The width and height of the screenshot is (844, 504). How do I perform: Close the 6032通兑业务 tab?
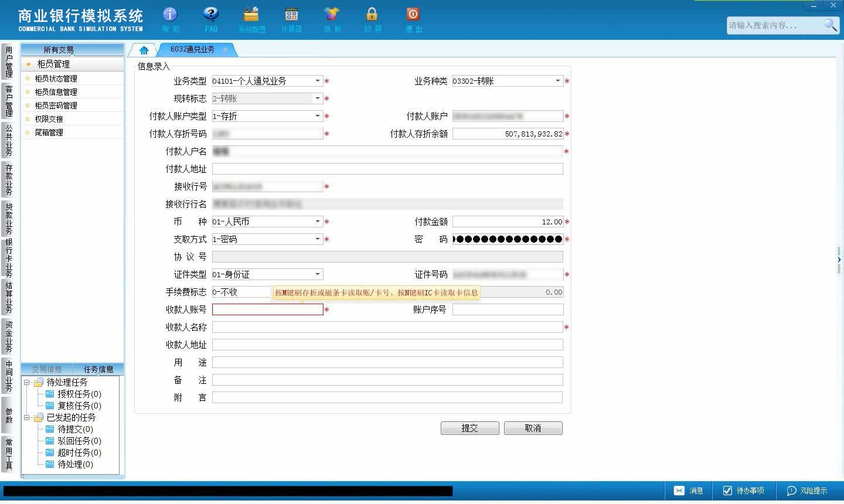(225, 49)
